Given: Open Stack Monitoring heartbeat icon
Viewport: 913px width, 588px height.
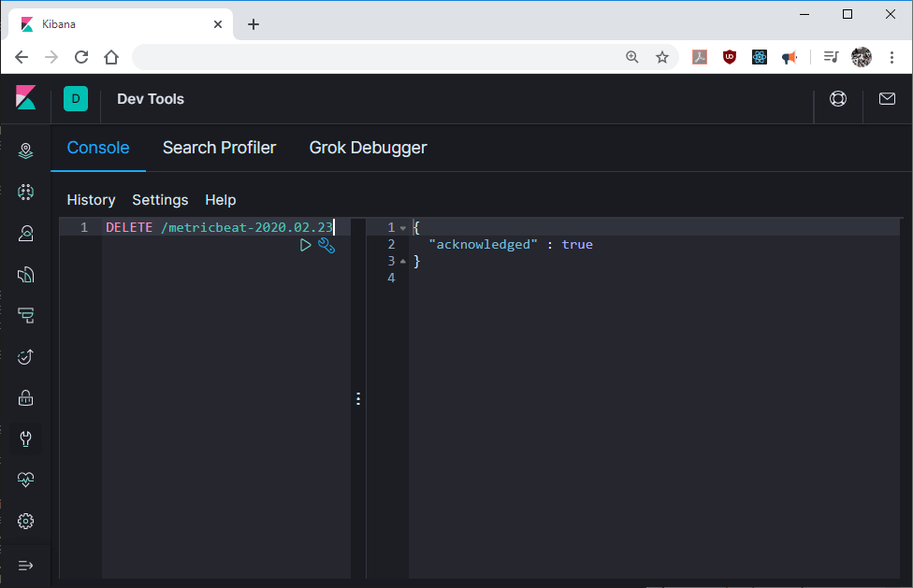Looking at the screenshot, I should 26,480.
